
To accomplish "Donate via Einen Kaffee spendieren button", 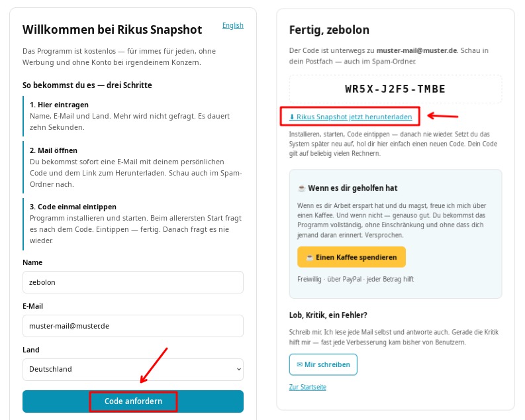I will 352,257.
